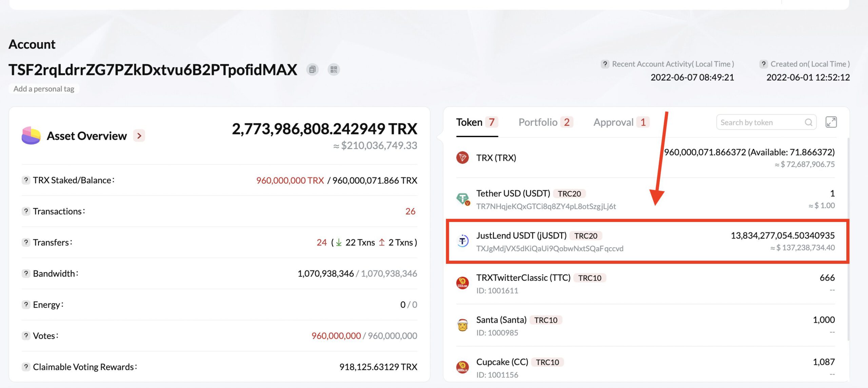
Task: Open USDT contract address TR7NHqje link
Action: 546,206
